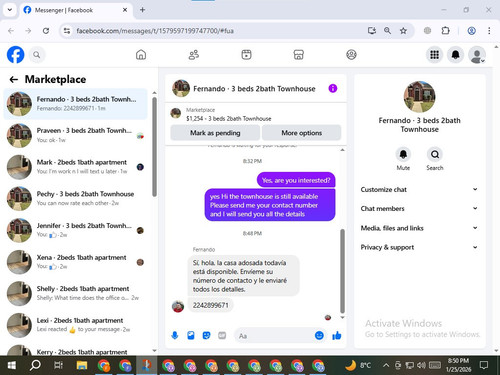This screenshot has height=375, width=500.
Task: Open Xena 2beds 1bath apartment conversation
Action: point(75,262)
